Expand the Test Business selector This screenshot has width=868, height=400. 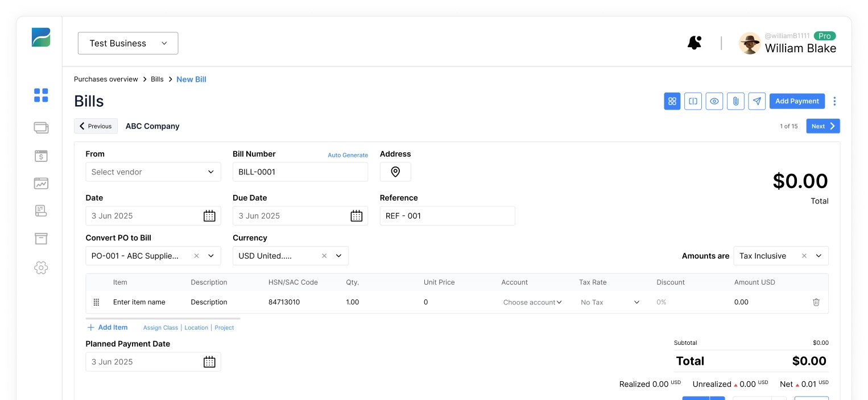128,43
